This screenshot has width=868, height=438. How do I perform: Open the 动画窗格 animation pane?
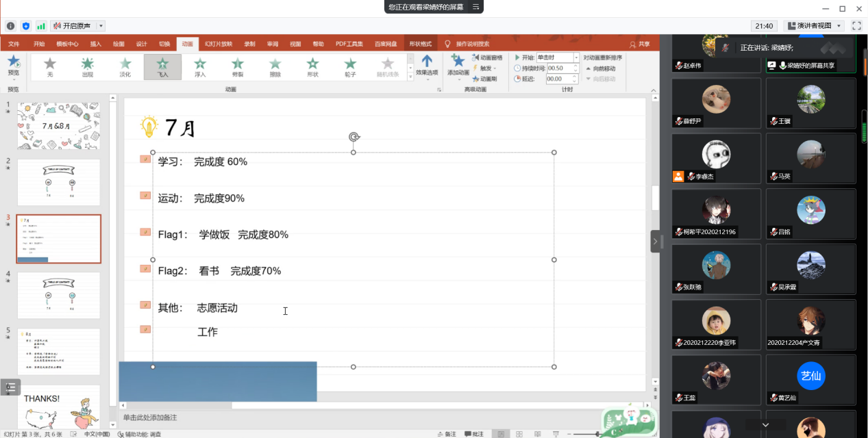[x=487, y=57]
